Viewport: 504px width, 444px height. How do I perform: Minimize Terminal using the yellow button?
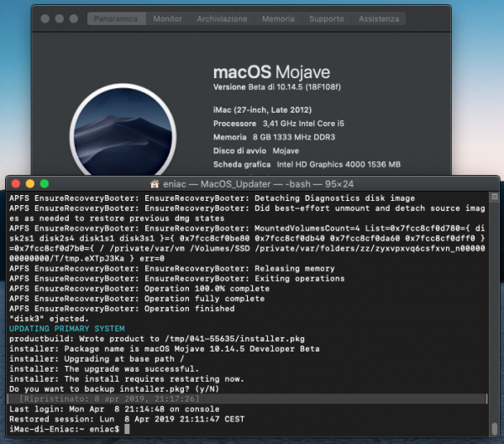coord(30,183)
